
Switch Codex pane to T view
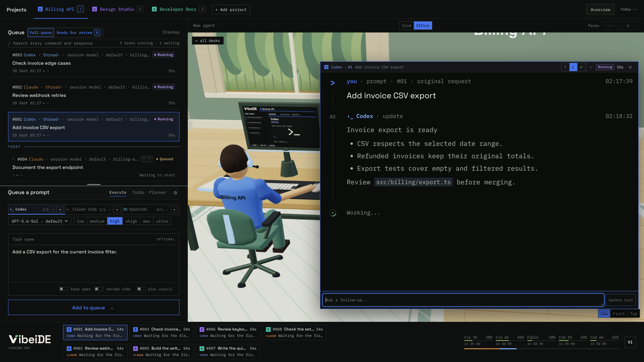tap(565, 67)
